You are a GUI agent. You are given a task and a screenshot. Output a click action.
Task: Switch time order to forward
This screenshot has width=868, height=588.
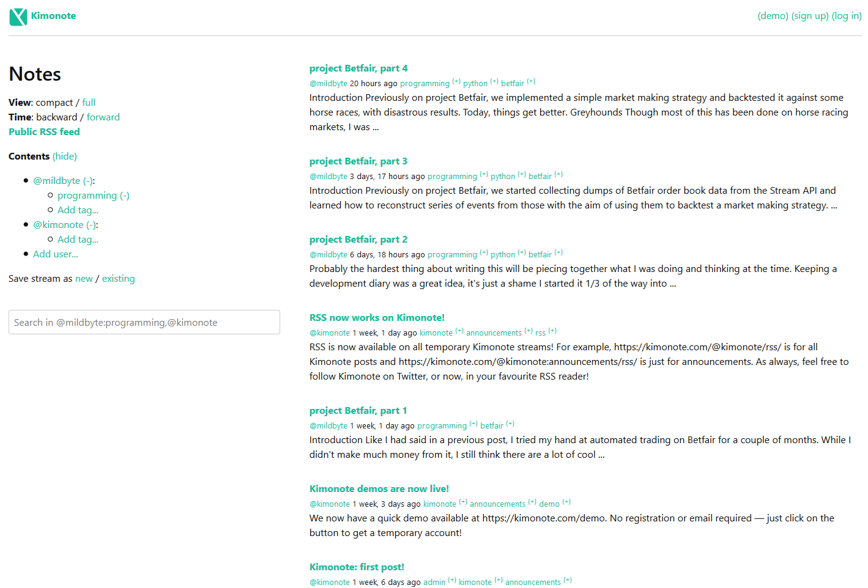pyautogui.click(x=103, y=117)
